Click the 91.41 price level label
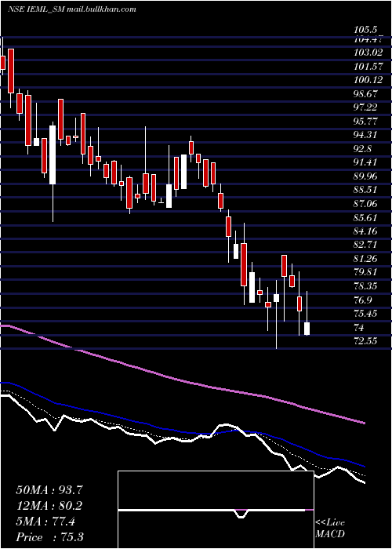This screenshot has width=392, height=549. point(365,162)
